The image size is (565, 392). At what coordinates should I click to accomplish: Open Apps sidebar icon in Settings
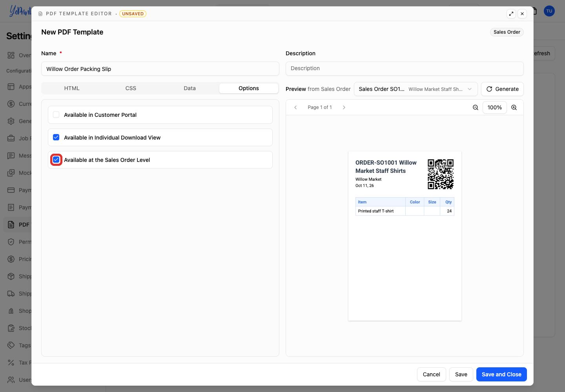point(11,87)
